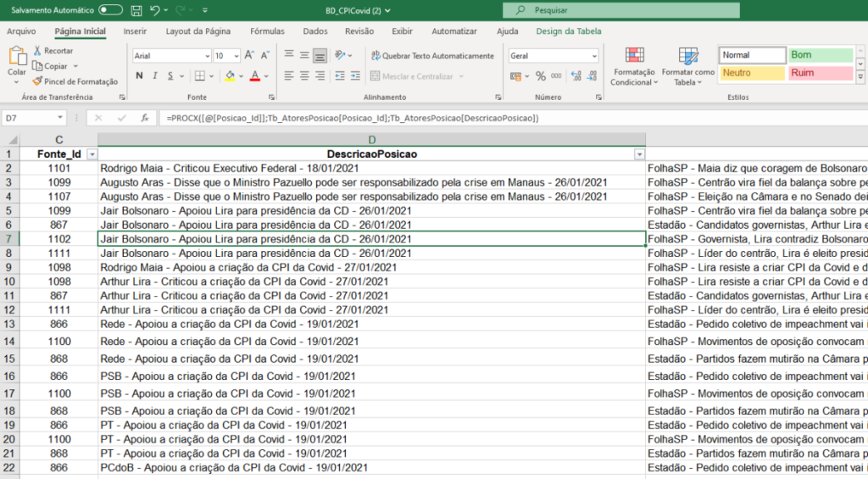Click the red font color swatch
This screenshot has height=479, width=868.
[x=254, y=76]
